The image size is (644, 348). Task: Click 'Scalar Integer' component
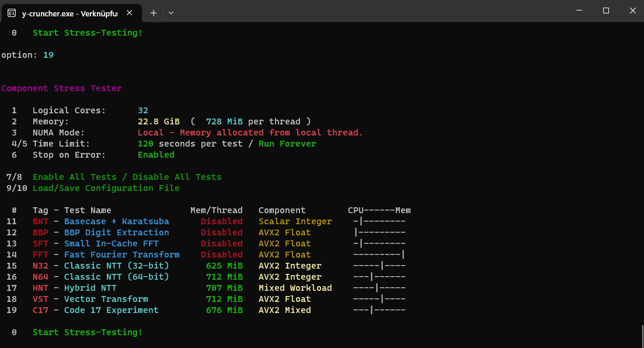click(295, 221)
